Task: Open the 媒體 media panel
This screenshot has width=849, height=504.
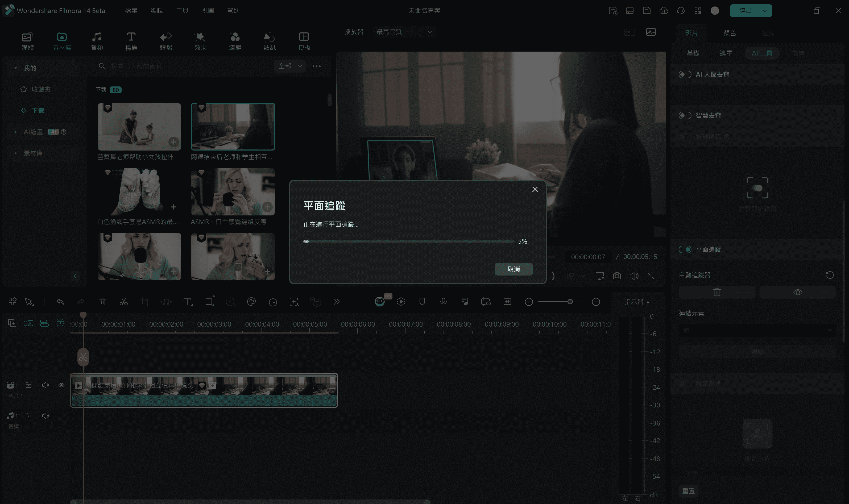Action: pyautogui.click(x=27, y=41)
